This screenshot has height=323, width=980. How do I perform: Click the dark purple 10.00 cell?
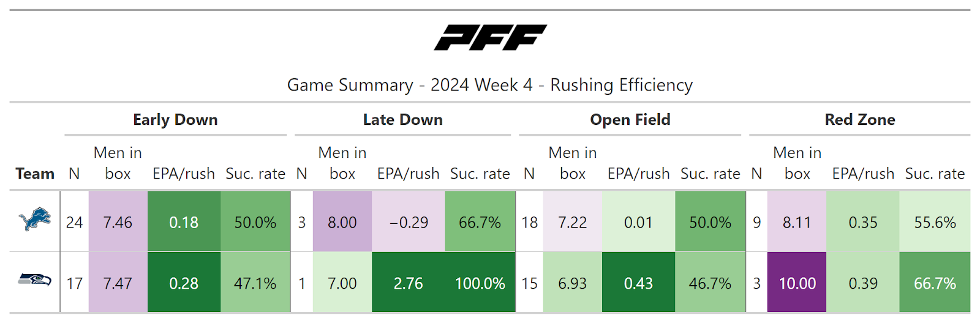[797, 283]
